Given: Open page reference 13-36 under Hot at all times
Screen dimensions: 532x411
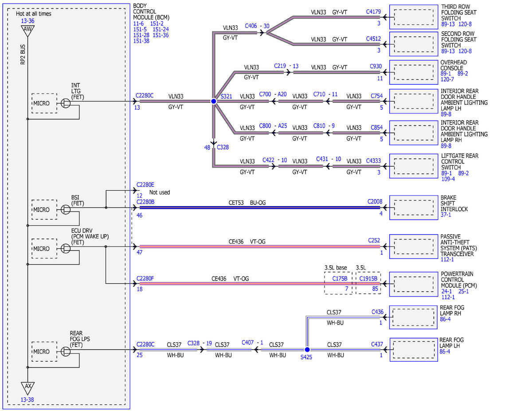Looking at the screenshot, I should tap(27, 21).
